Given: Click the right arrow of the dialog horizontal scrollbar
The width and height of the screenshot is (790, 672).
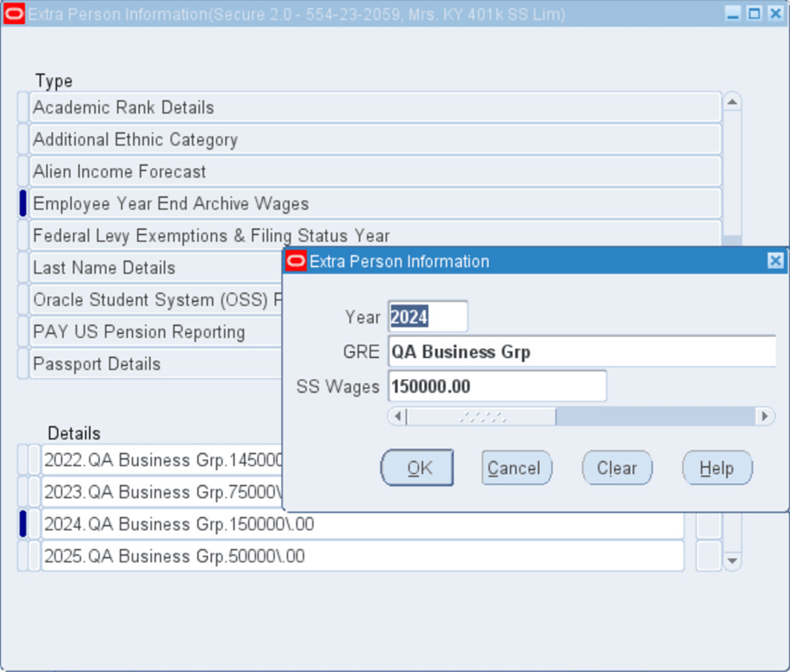Looking at the screenshot, I should tap(764, 416).
